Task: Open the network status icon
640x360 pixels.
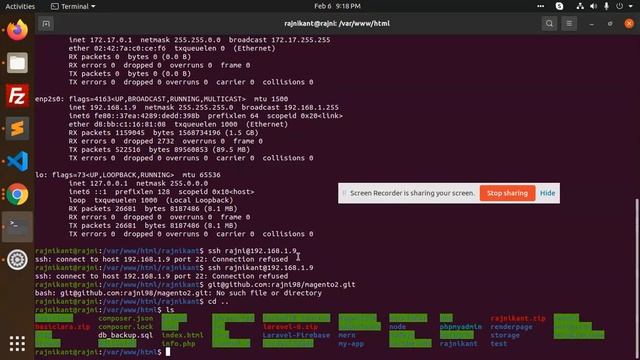Action: click(x=580, y=6)
